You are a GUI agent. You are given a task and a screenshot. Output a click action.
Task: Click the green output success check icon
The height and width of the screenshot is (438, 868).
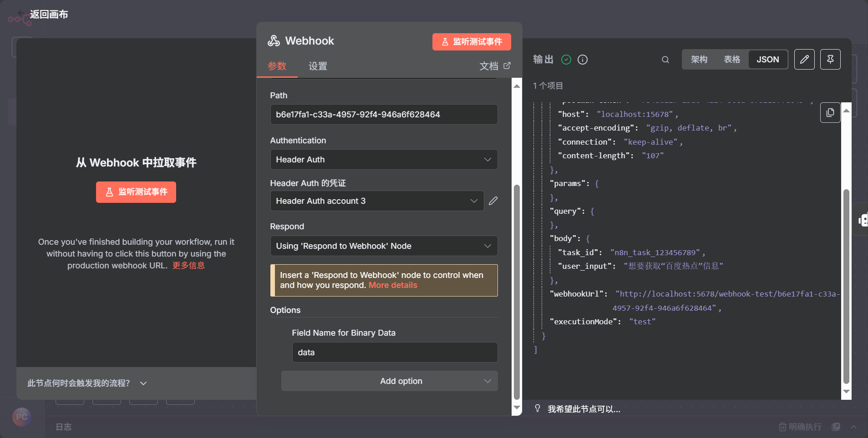coord(566,60)
